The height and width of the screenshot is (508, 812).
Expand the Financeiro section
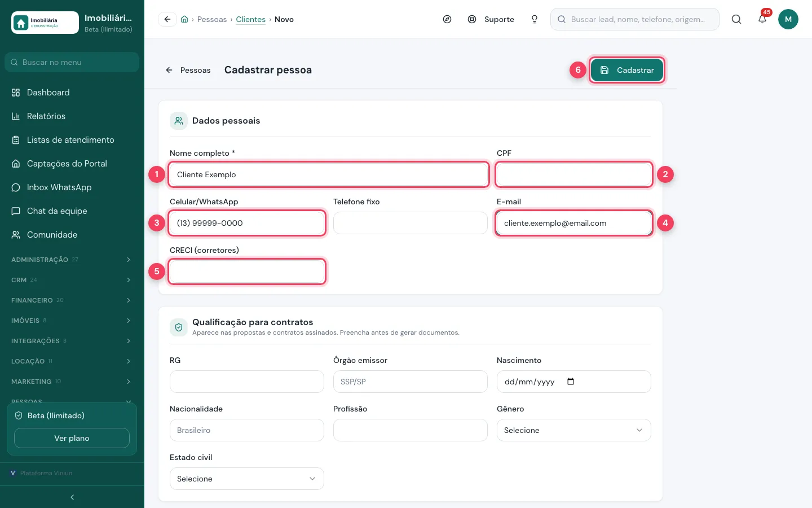coord(72,300)
